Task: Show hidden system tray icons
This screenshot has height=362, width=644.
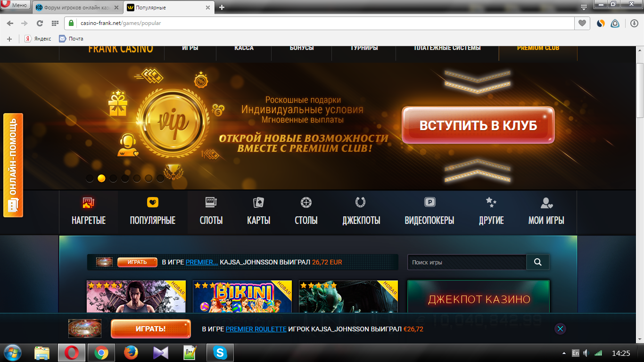Action: tap(564, 353)
